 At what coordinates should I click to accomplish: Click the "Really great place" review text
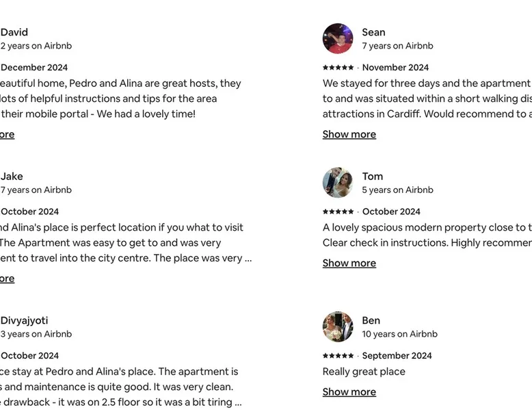(364, 372)
